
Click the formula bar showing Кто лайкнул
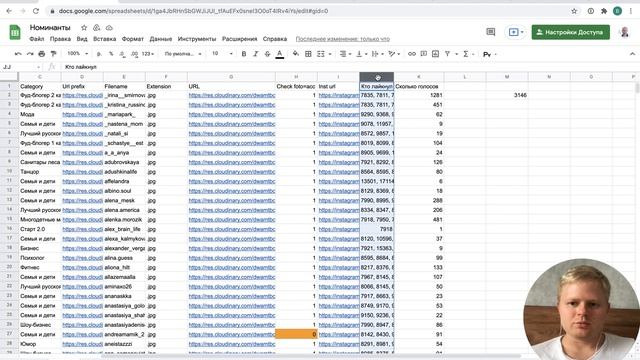349,67
